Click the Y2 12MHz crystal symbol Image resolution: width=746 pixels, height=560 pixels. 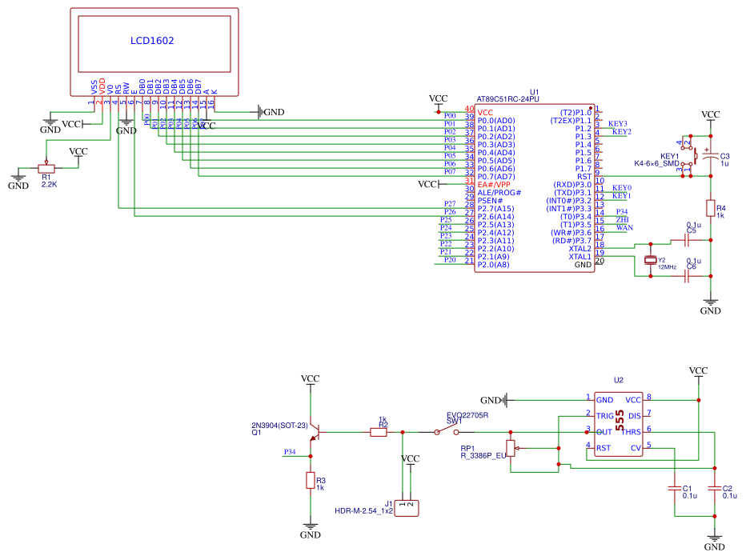(651, 259)
